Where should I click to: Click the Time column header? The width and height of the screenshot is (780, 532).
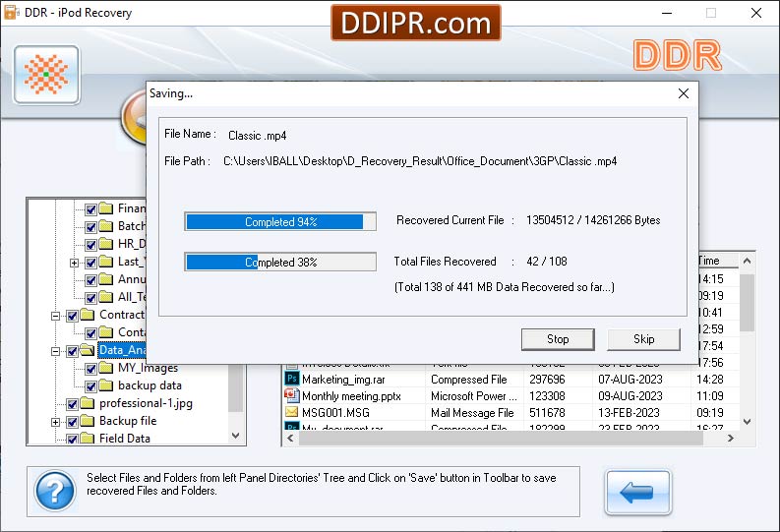718,261
